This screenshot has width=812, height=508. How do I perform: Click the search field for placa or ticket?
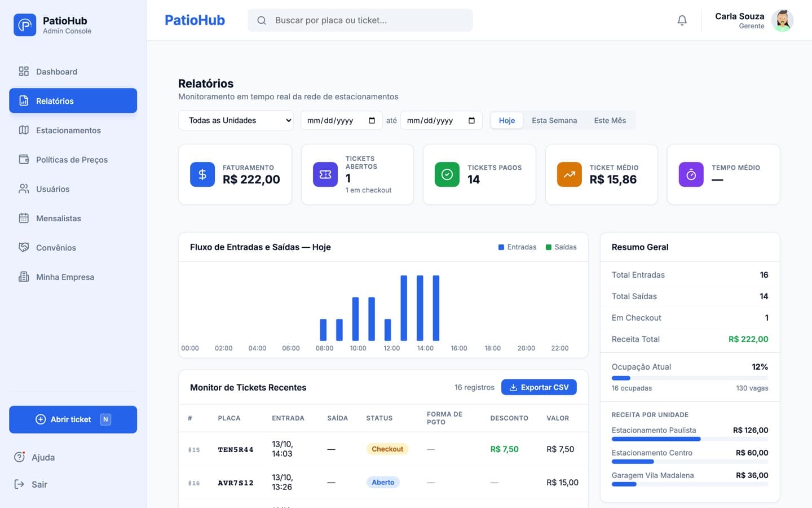360,20
